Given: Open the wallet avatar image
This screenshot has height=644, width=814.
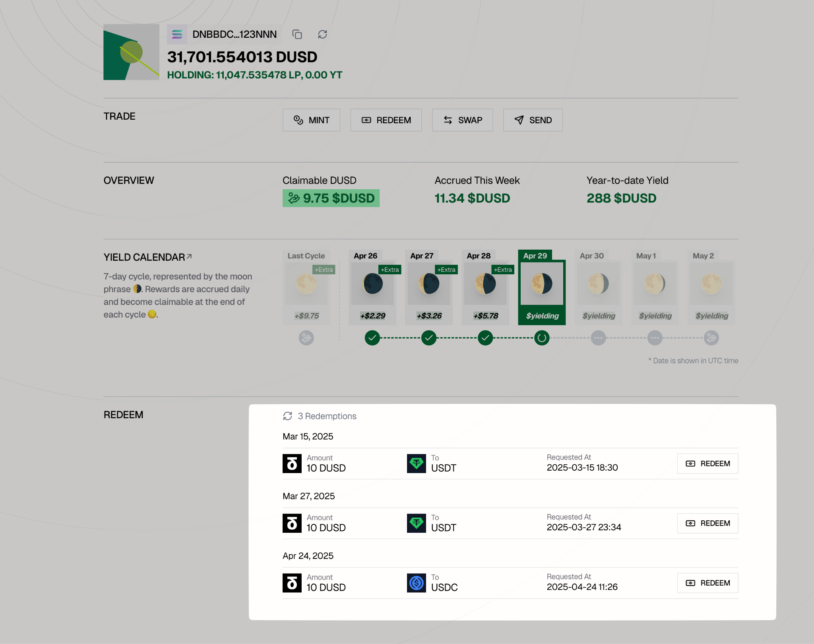Looking at the screenshot, I should tap(131, 52).
